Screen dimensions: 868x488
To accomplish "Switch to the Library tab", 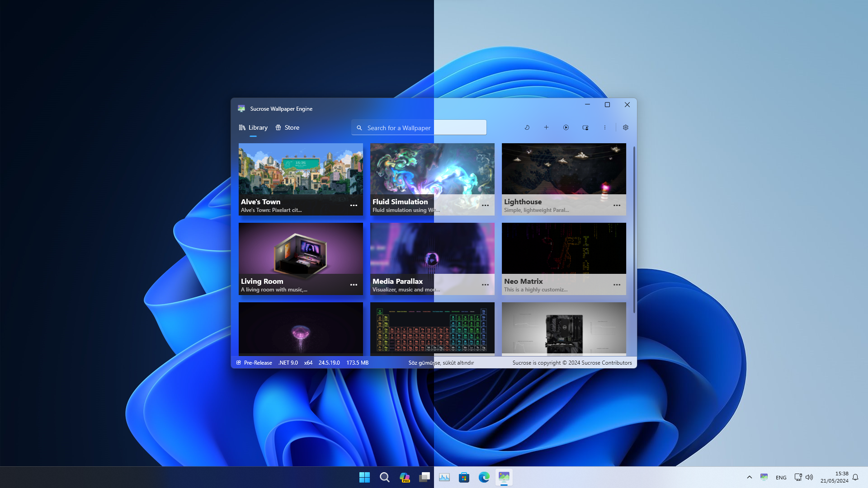I will (257, 127).
